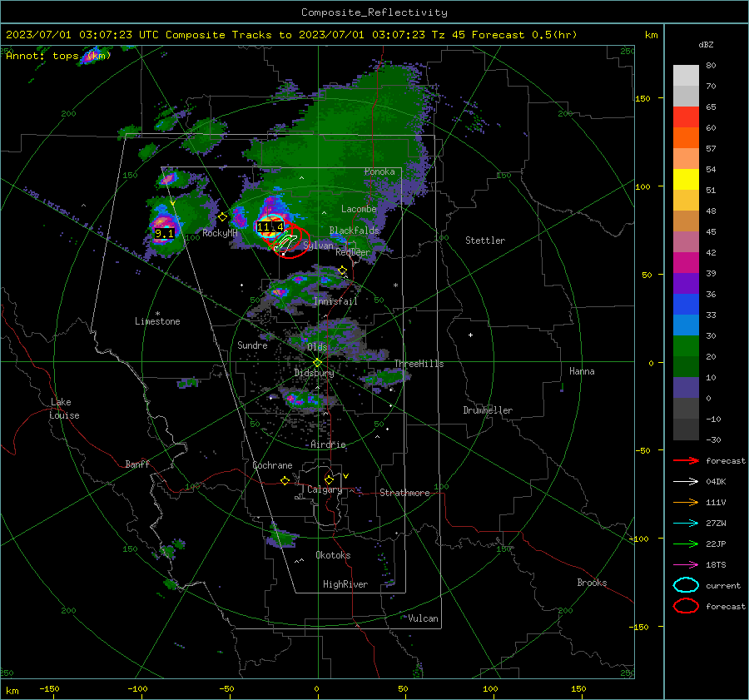Viewport: 749px width, 700px height.
Task: Click the magenta 18TS arrow legend icon
Action: tap(686, 565)
